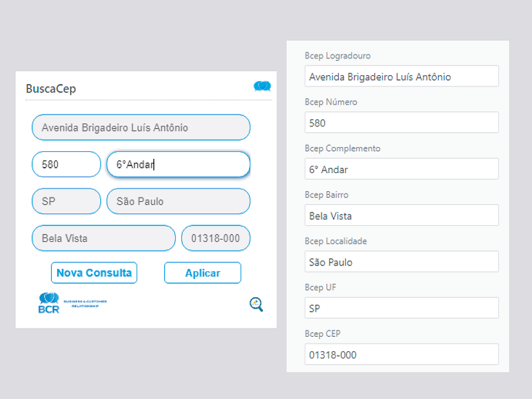Focus the Bcep Localidade input
Screen dimensions: 532x399
pyautogui.click(x=401, y=262)
